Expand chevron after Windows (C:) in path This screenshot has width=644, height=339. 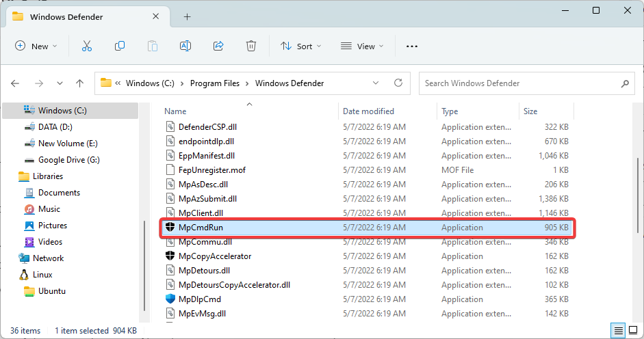[182, 83]
